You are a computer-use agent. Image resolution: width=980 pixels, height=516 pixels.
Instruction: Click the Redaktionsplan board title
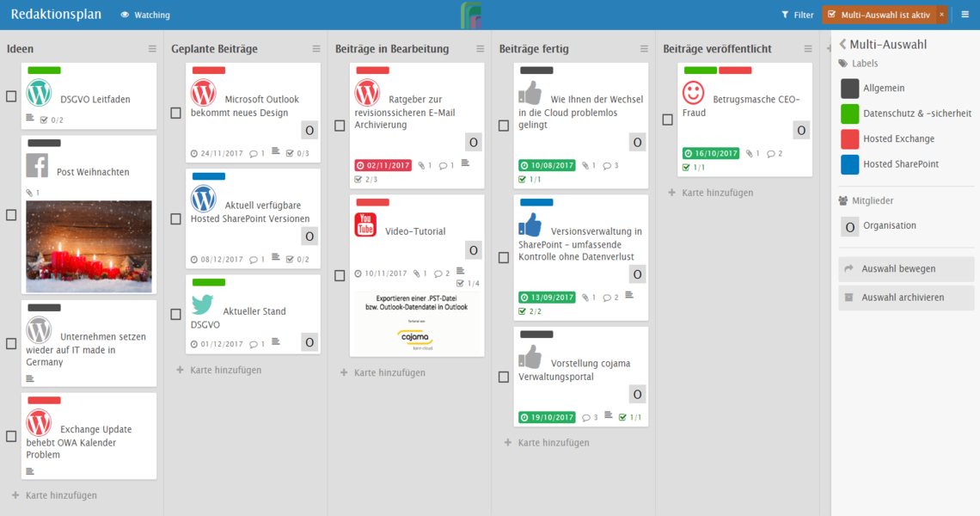(56, 15)
